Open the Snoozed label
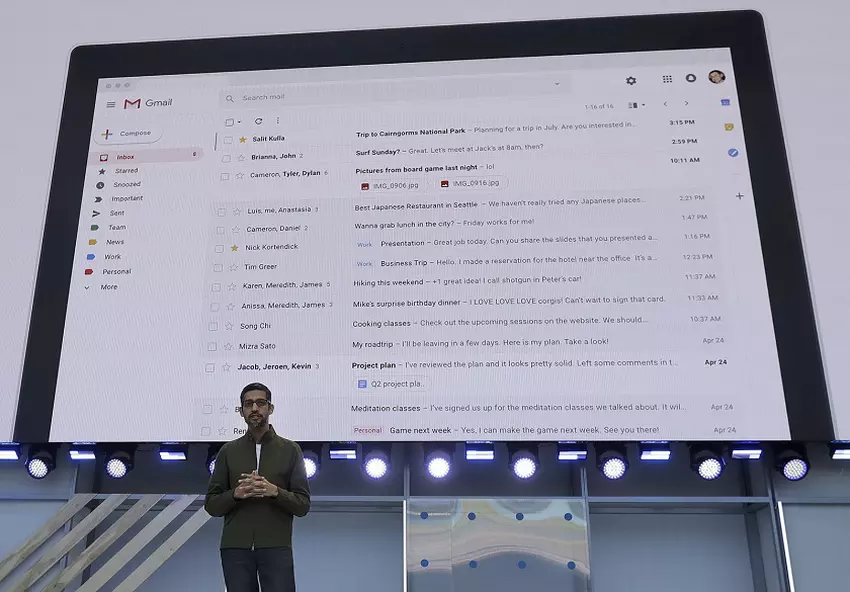 pos(126,183)
